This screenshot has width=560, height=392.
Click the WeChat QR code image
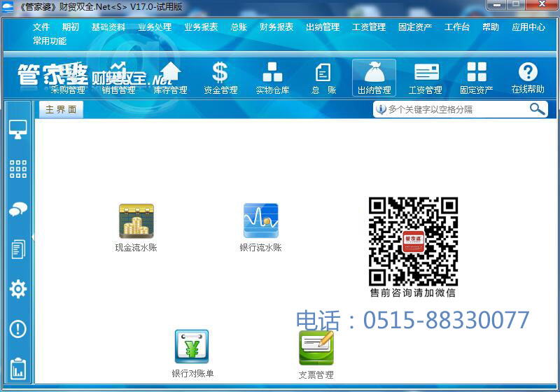[x=413, y=241]
